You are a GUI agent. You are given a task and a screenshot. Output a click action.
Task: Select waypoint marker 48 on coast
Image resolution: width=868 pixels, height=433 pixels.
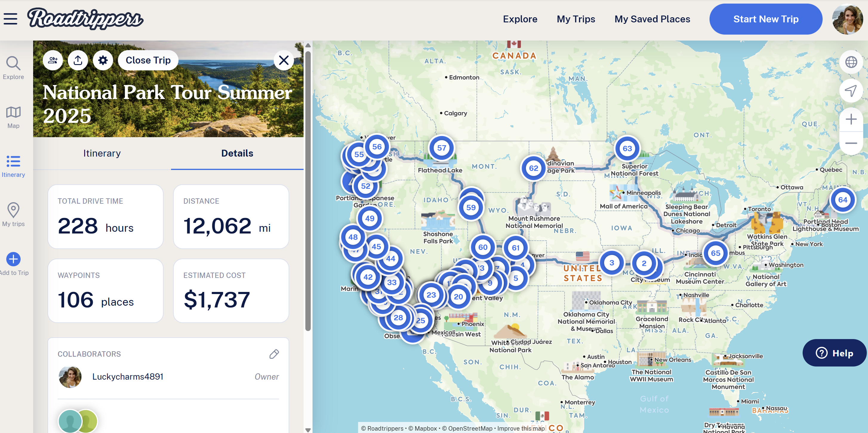[x=353, y=237]
